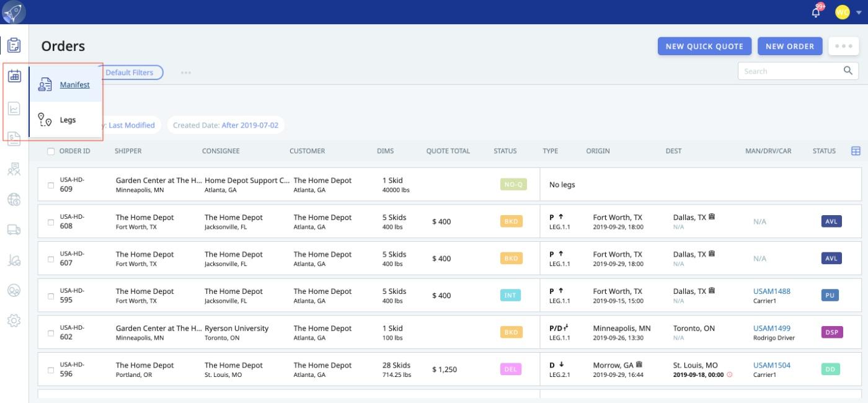Screen dimensions: 868x403
Task: Open the ellipsis menu beside Default Filters
Action: pyautogui.click(x=186, y=73)
